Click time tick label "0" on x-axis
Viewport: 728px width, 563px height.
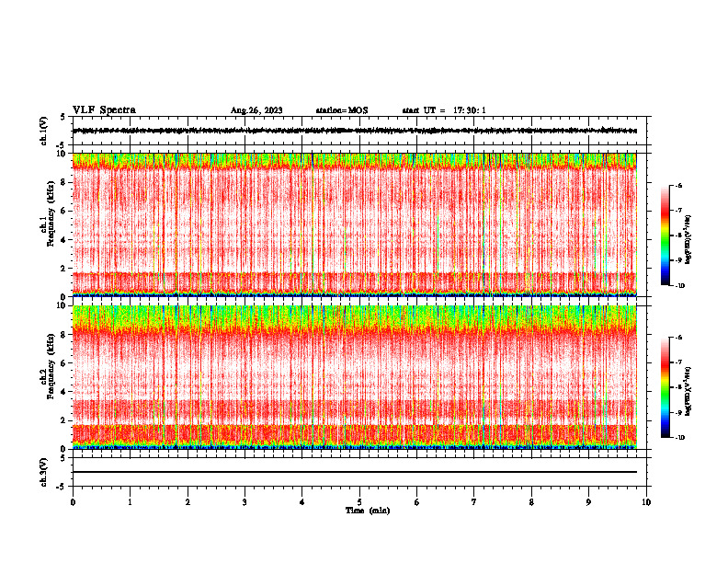tap(73, 502)
